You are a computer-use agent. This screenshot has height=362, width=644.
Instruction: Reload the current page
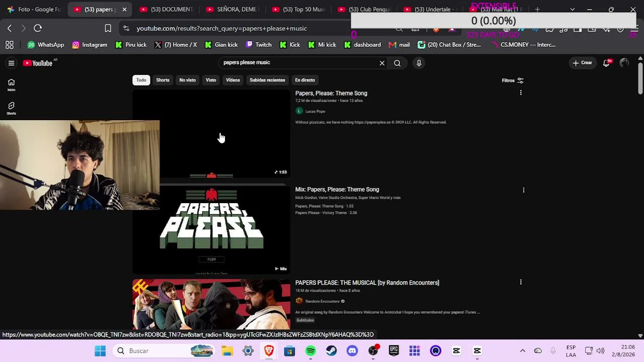coord(38,28)
